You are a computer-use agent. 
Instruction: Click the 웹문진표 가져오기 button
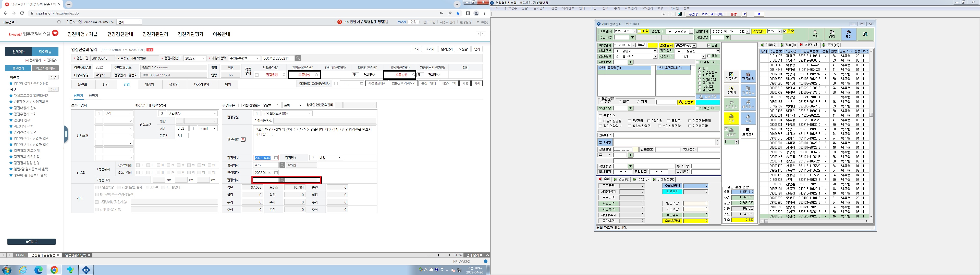click(x=403, y=83)
